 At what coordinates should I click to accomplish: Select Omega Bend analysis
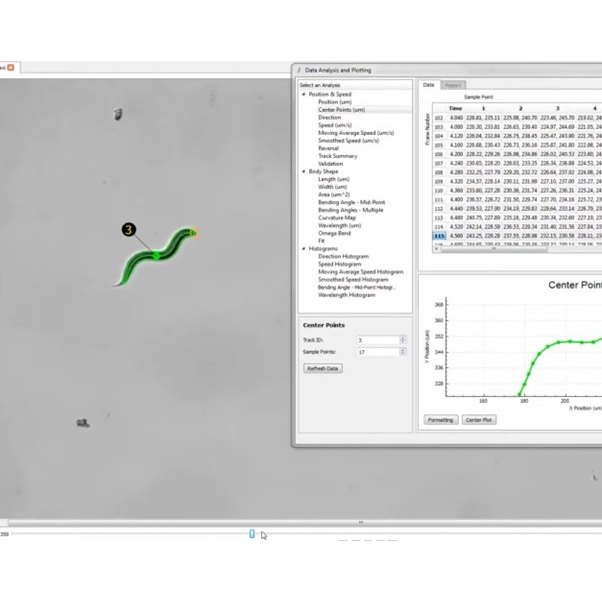coord(334,233)
